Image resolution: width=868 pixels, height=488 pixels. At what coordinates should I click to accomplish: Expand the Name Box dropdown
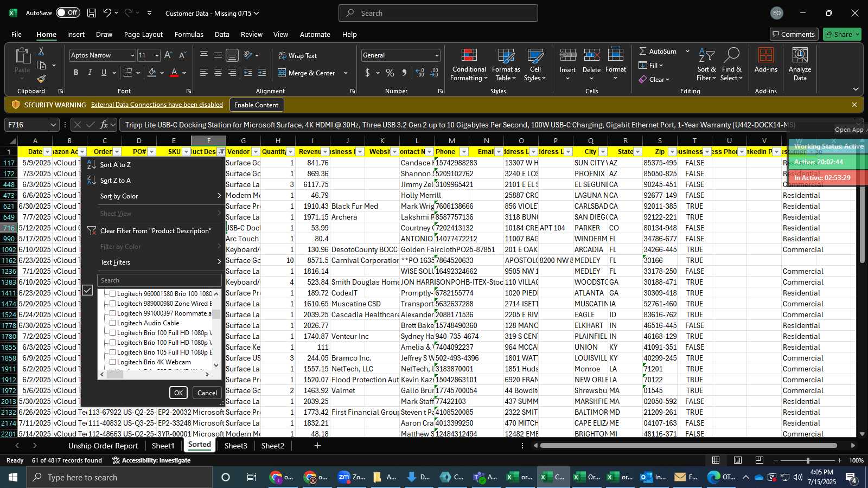[x=53, y=125]
